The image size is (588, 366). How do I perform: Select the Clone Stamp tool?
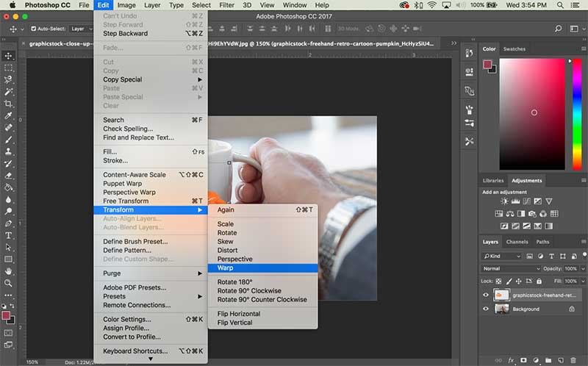(x=8, y=151)
